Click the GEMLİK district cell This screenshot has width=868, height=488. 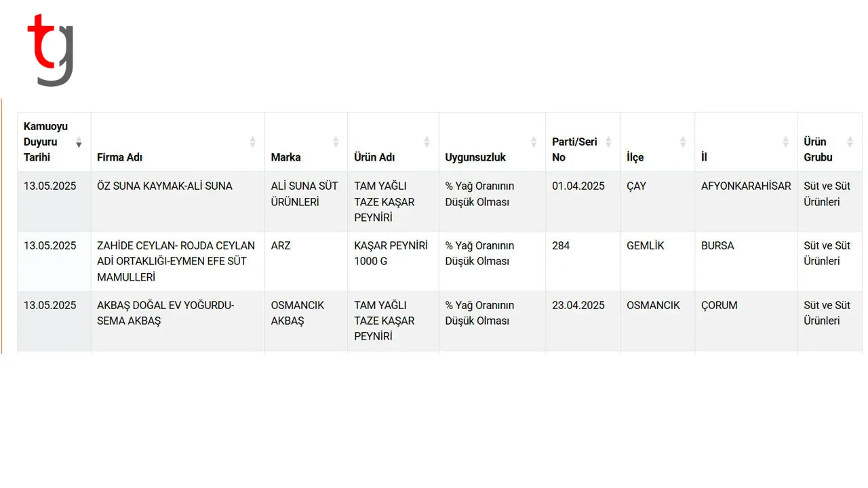click(x=658, y=262)
